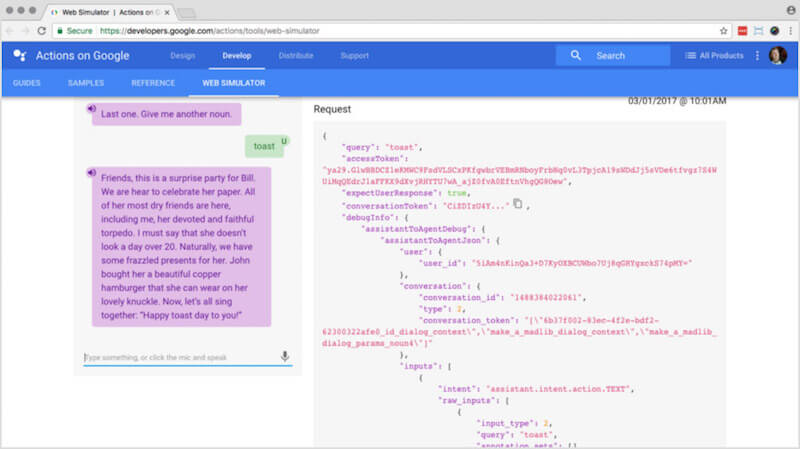Screen dimensions: 800x449
Task: Click the Actions on Google title link
Action: coord(83,55)
